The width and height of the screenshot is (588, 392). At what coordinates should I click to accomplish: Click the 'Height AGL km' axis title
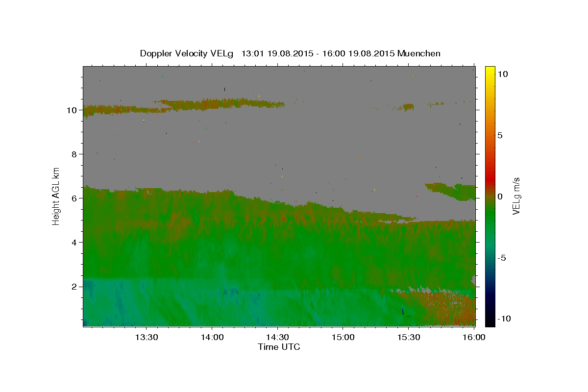[x=56, y=196]
